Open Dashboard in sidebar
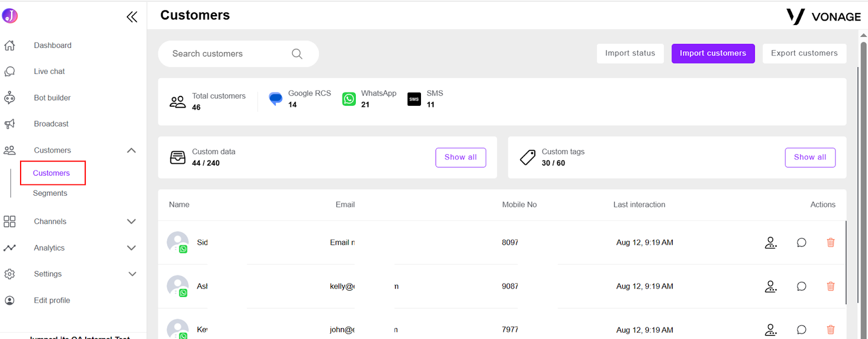Image resolution: width=868 pixels, height=339 pixels. (53, 46)
